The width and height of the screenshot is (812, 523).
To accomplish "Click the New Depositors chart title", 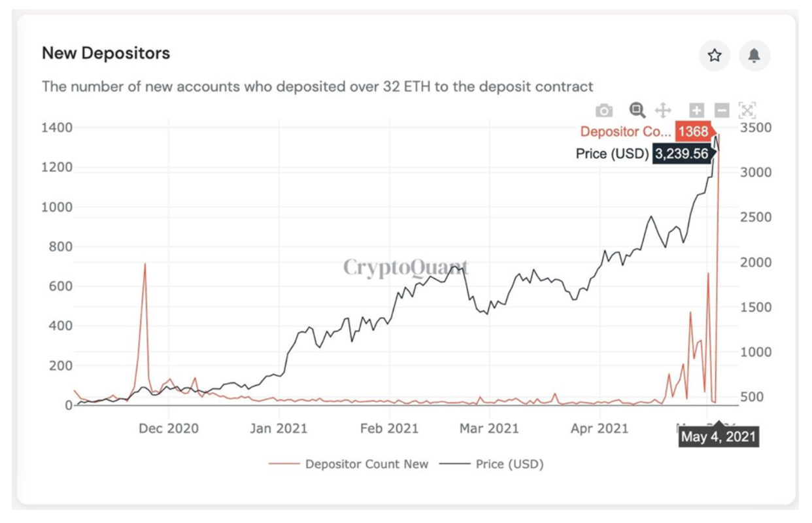I will (106, 53).
